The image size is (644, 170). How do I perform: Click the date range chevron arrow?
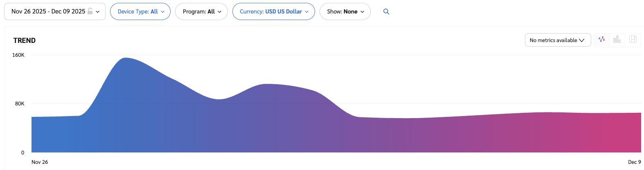(x=98, y=12)
